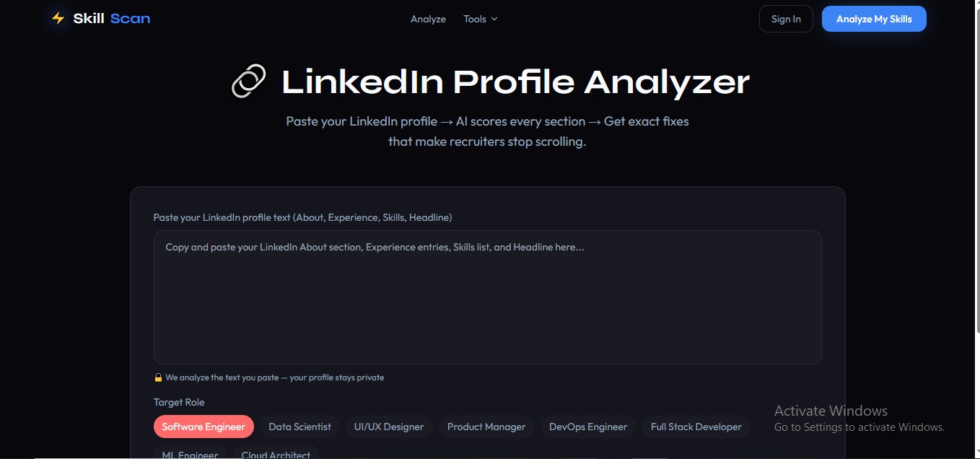Click the 'Target Role' label
980x459 pixels.
[179, 402]
